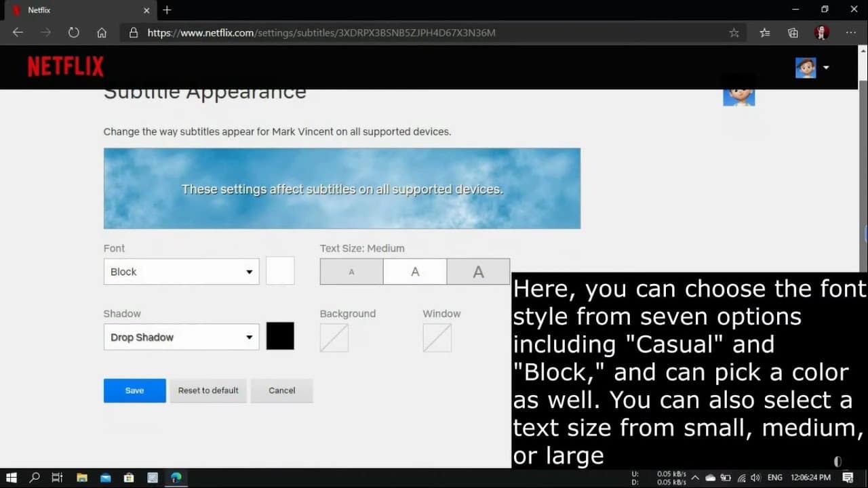Expand Netflix profile menu arrow

(x=826, y=67)
